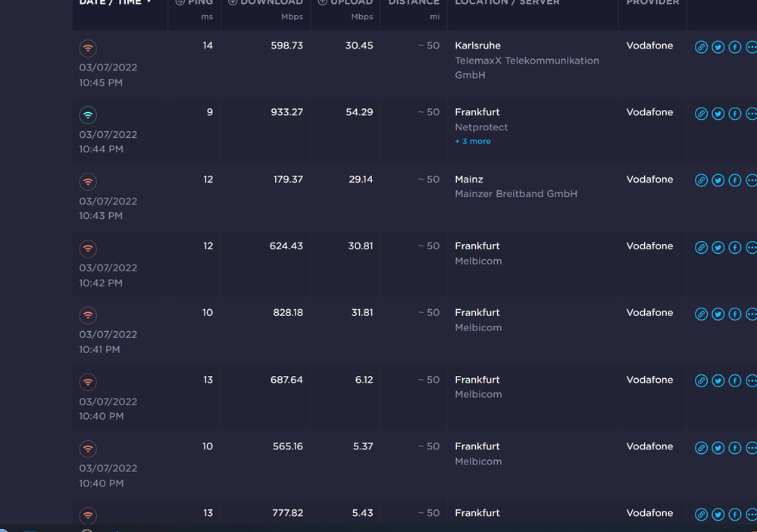The width and height of the screenshot is (757, 532).
Task: Select download value 777.82
Action: tap(288, 513)
